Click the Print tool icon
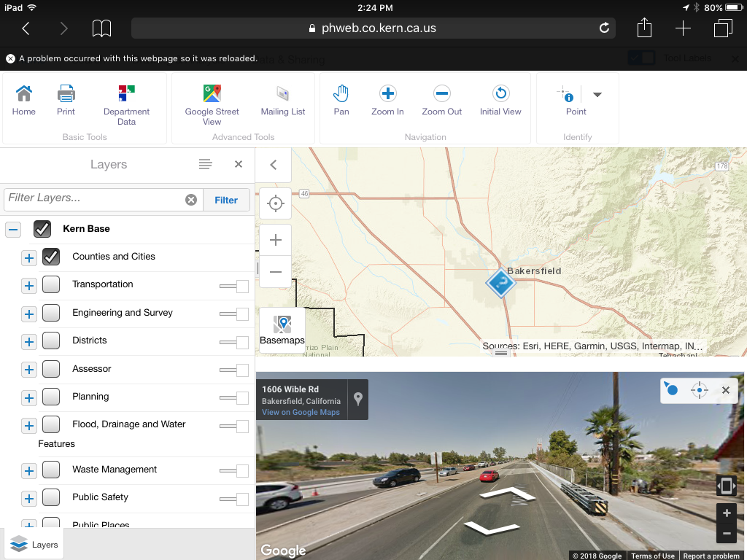 (66, 100)
